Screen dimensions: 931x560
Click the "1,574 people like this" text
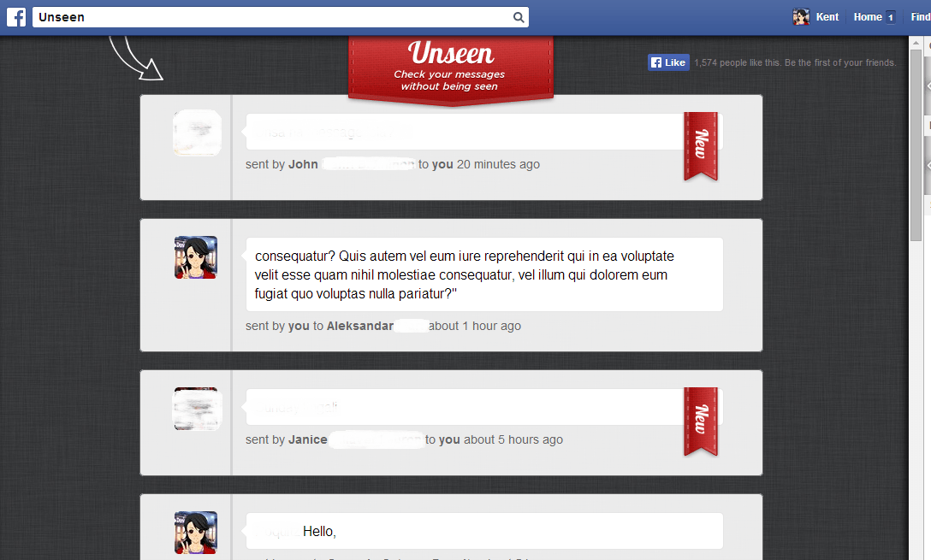738,62
